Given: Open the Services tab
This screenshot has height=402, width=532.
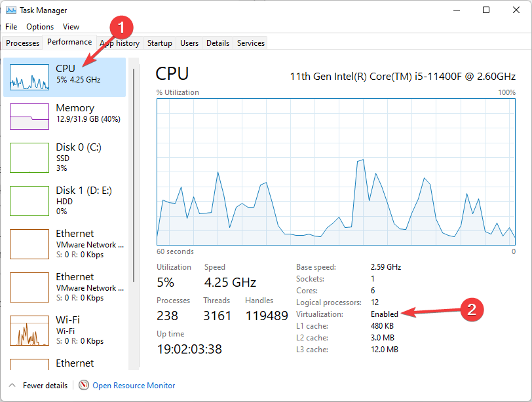Looking at the screenshot, I should (250, 43).
